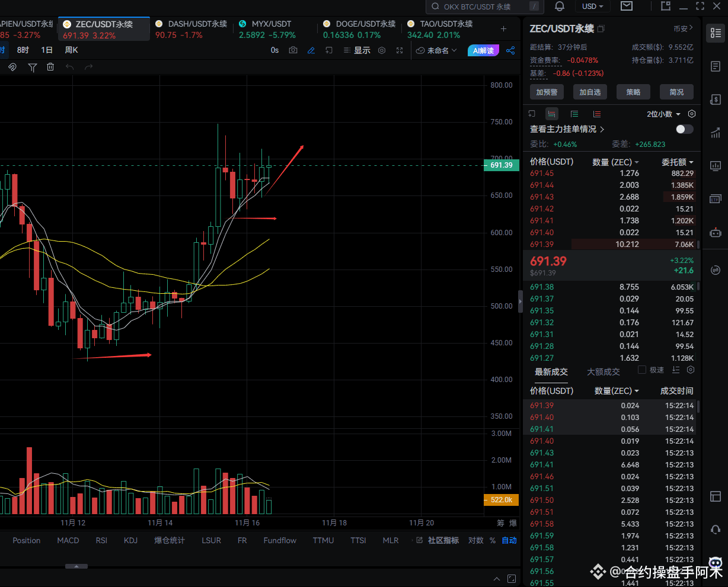Select 8时 timeframe
This screenshot has height=587, width=728.
[x=23, y=50]
